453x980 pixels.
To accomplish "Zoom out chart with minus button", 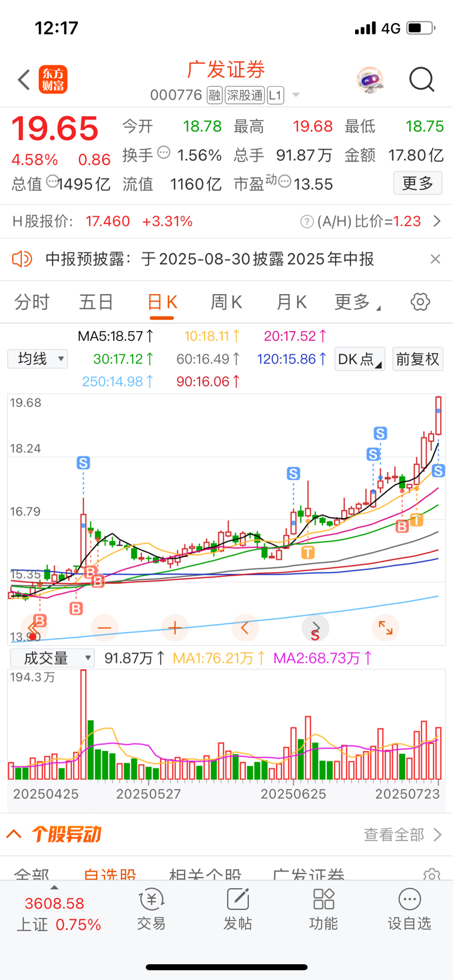I will (104, 628).
